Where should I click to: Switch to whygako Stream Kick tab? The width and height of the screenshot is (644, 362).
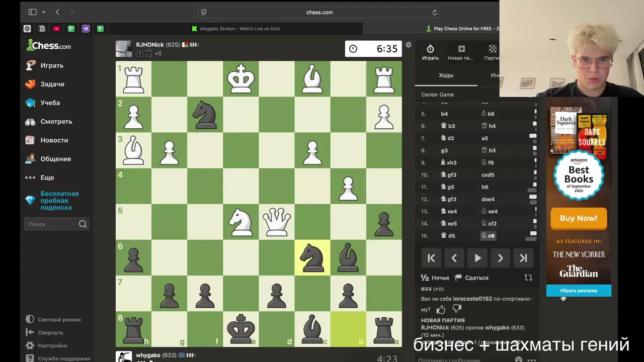point(235,29)
